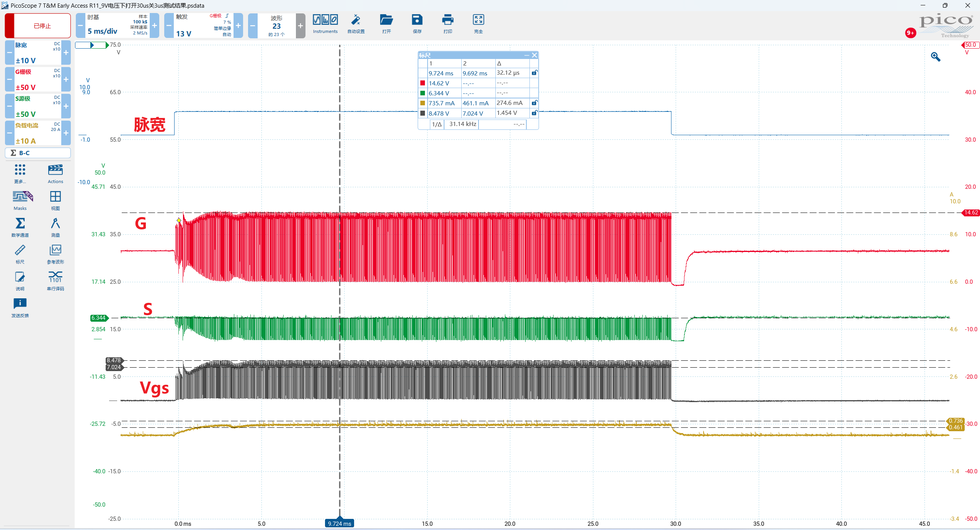This screenshot has height=530, width=980.
Task: Toggle the red stopped capture button
Action: [38, 26]
